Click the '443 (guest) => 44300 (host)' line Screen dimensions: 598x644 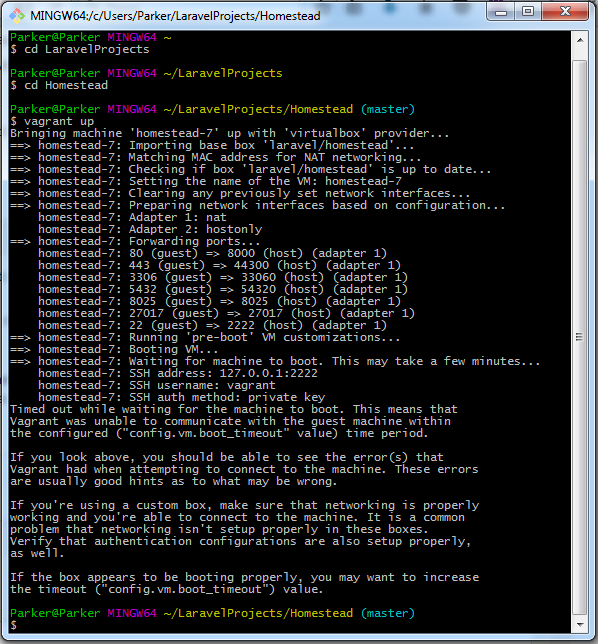[219, 265]
